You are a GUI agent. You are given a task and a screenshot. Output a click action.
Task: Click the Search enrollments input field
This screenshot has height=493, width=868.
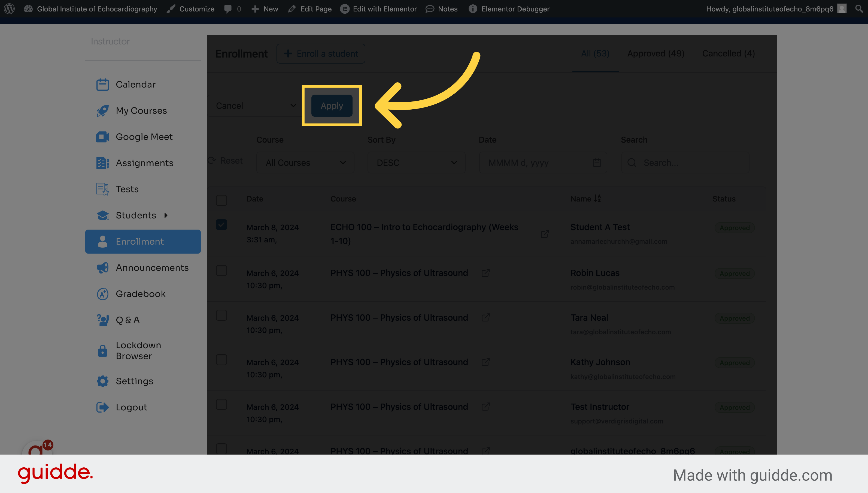point(685,163)
